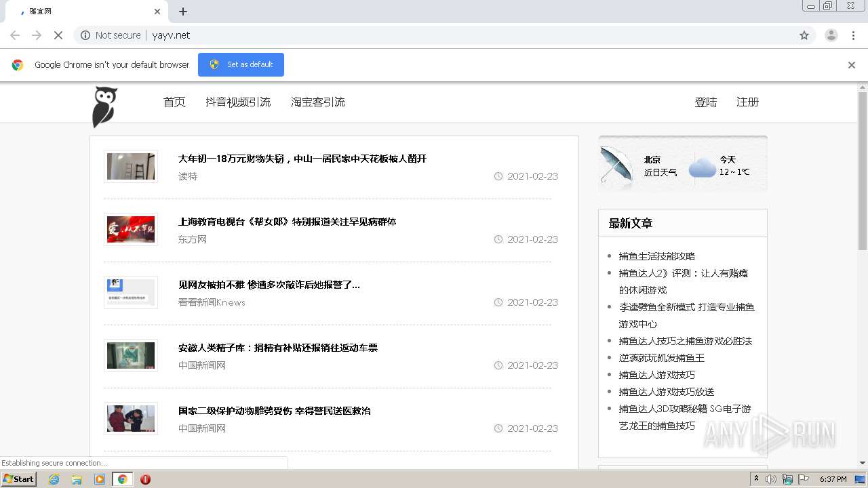Open article 国家二级保护动物雕鸮受伤
868x488 pixels.
(x=275, y=411)
